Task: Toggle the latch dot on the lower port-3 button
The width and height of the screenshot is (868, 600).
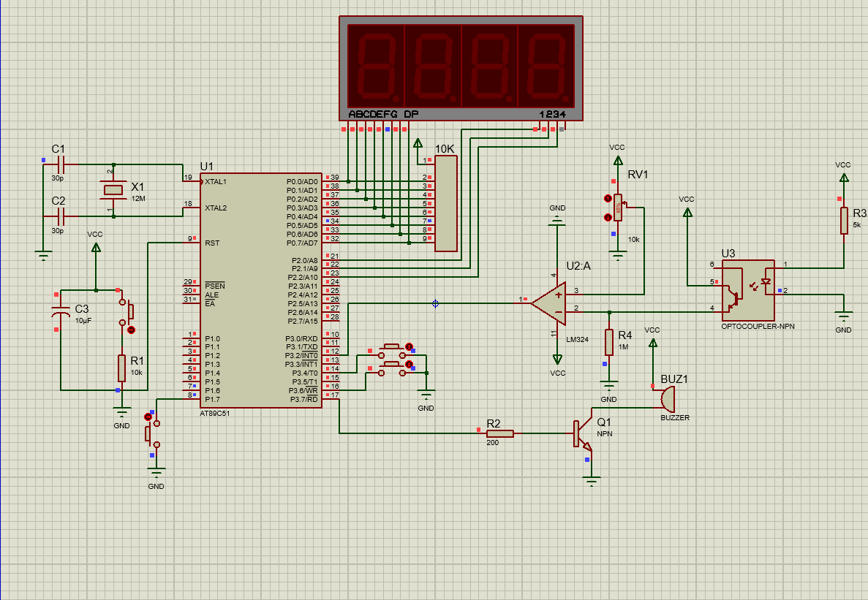Action: click(409, 365)
